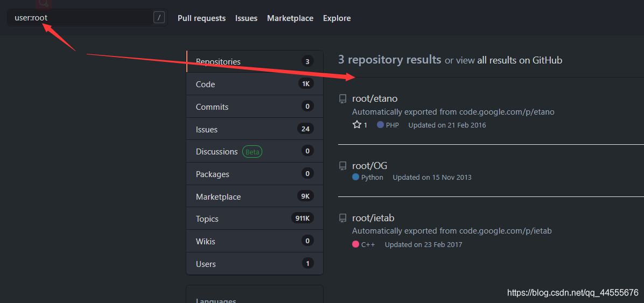Click the repository icon beside root/OG
Viewport: 644px width, 303px height.
coord(342,166)
